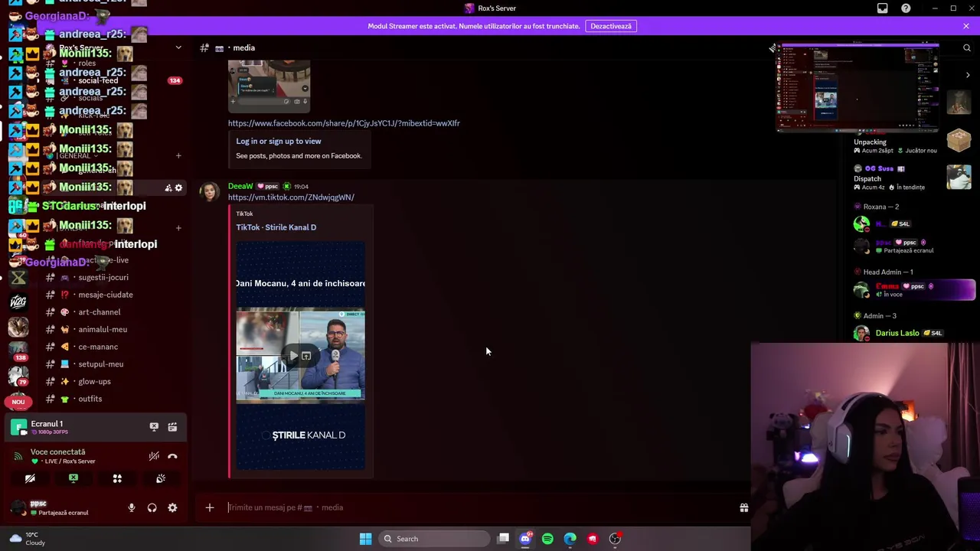Stop streaming via Ecranul 1 panel icon
The width and height of the screenshot is (980, 551).
(154, 427)
